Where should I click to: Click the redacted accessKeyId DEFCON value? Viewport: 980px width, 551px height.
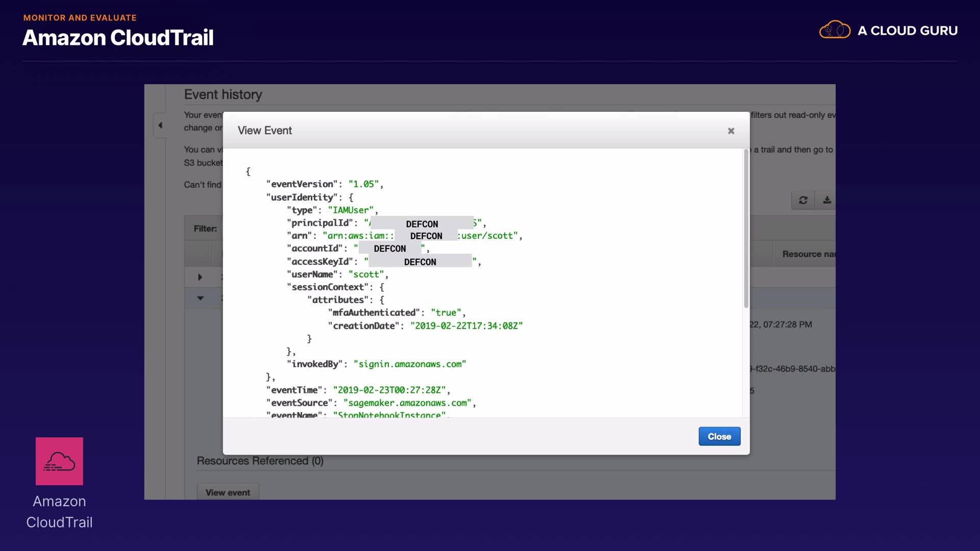tap(420, 262)
